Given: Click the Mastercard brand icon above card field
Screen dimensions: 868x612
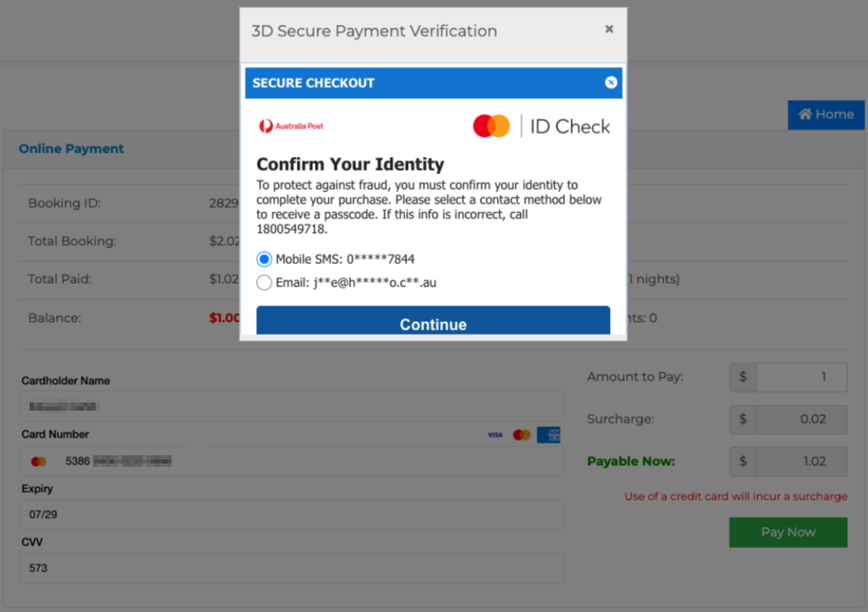Looking at the screenshot, I should click(522, 435).
